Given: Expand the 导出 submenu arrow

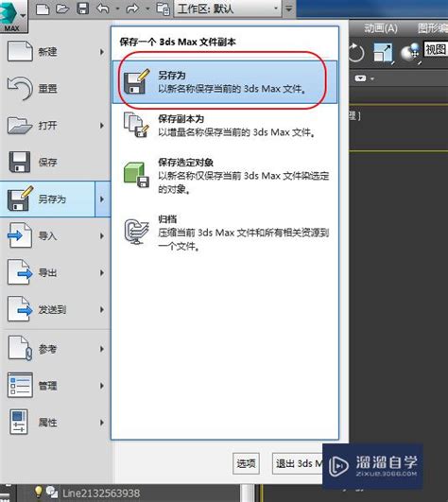Looking at the screenshot, I should 102,273.
